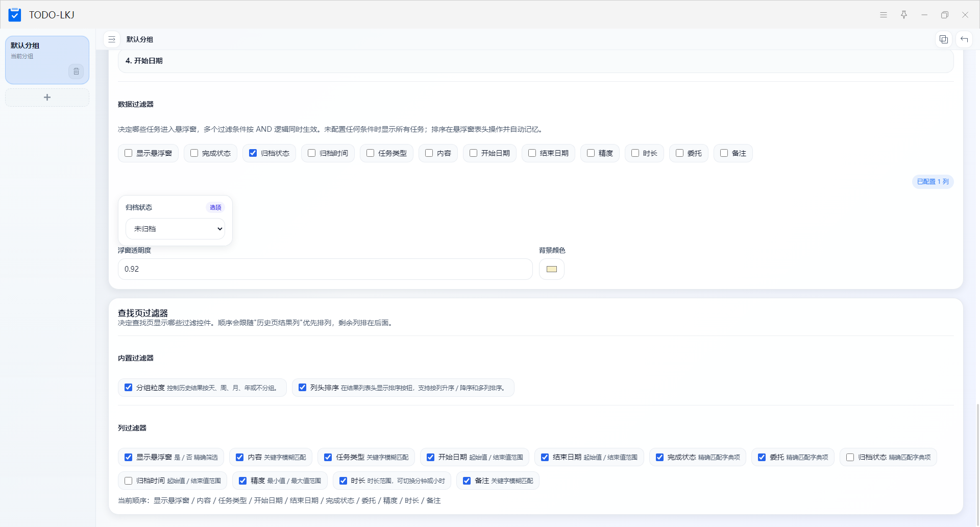Screen dimensions: 980x527
Task: Tick the 任务类型 data filter checkbox
Action: point(371,153)
